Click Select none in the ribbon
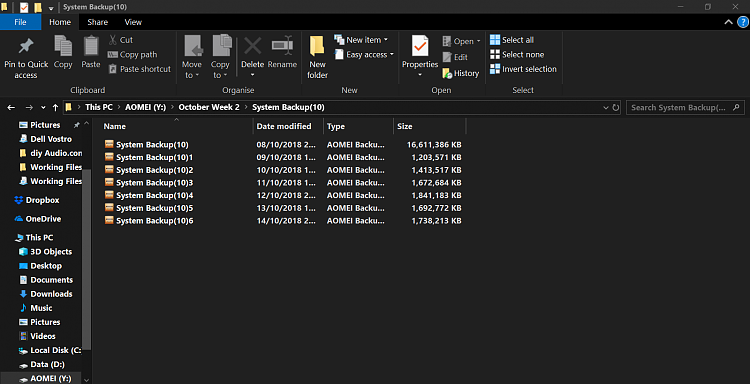This screenshot has height=384, width=750. [517, 55]
